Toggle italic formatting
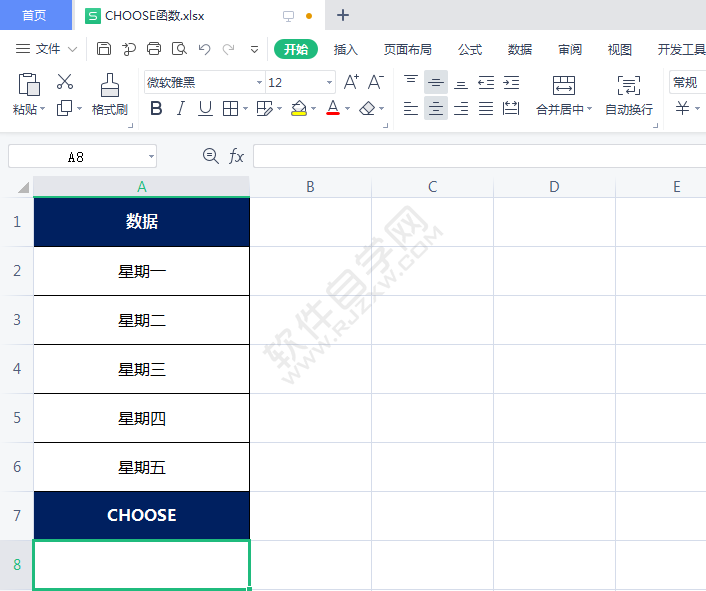 coord(181,108)
